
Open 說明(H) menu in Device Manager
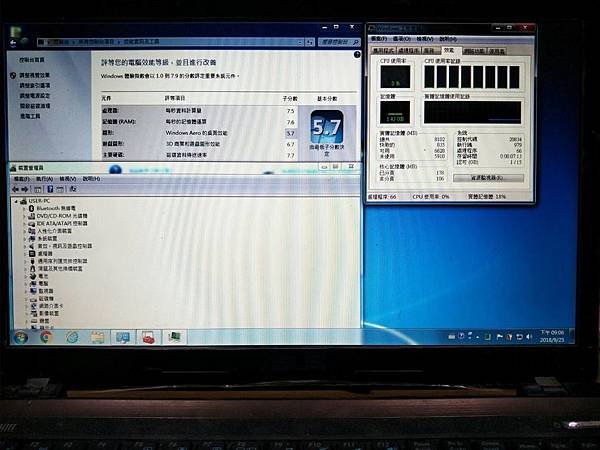pyautogui.click(x=91, y=179)
